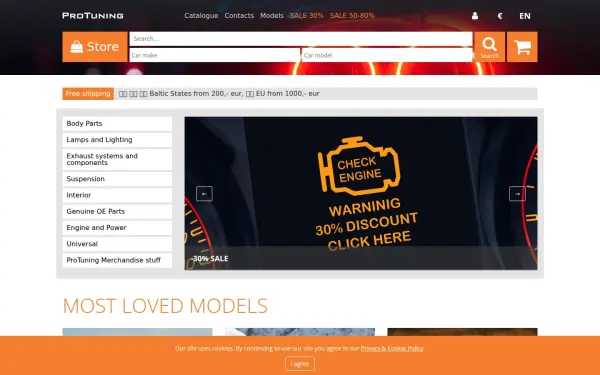Open the Models menu item
Screen dimensions: 600x375
(272, 16)
